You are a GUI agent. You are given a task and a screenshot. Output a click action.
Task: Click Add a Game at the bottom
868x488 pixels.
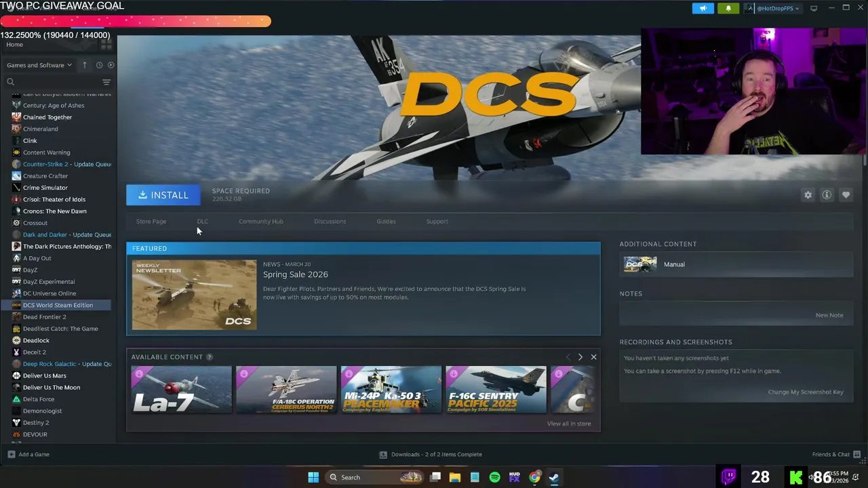click(x=28, y=455)
